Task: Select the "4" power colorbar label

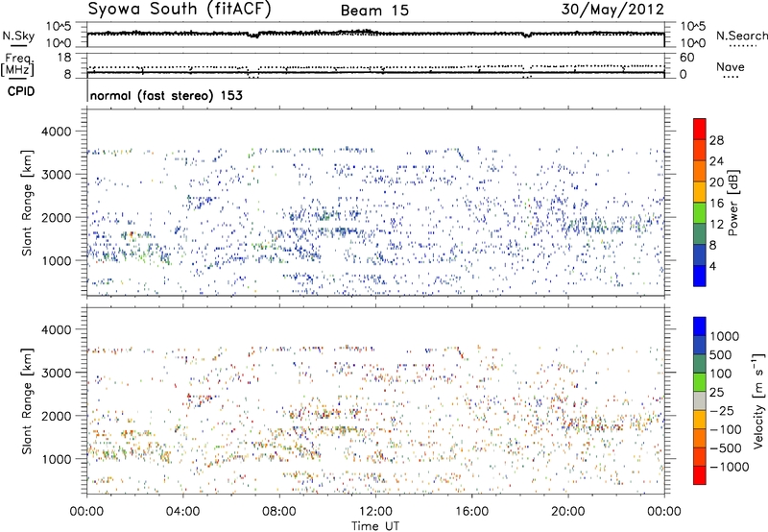Action: tap(712, 266)
